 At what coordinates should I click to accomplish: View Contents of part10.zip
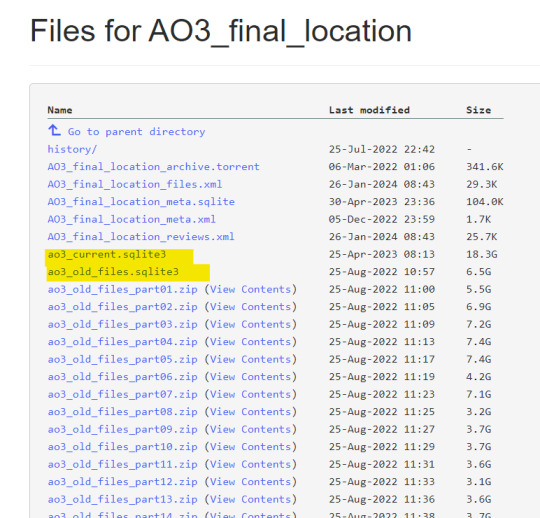coord(251,447)
